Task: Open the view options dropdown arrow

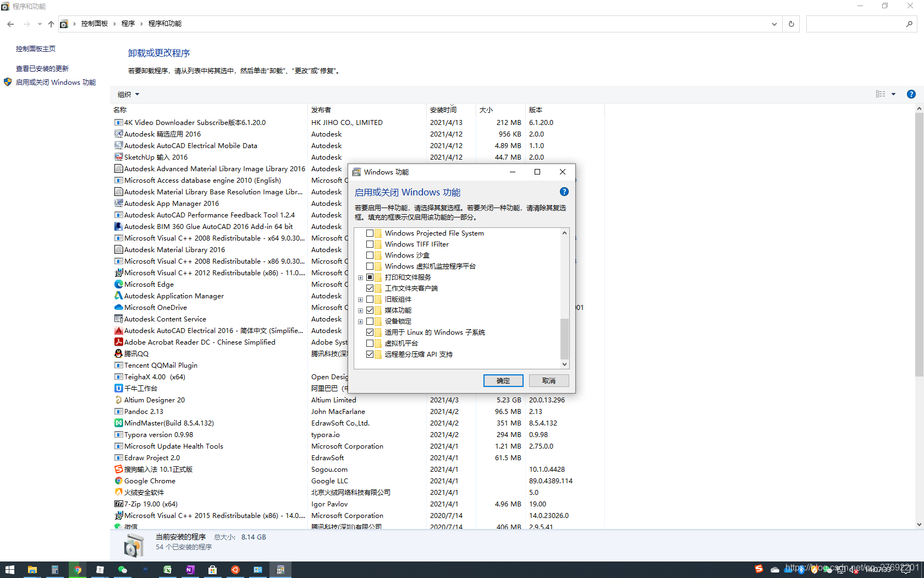Action: [893, 94]
